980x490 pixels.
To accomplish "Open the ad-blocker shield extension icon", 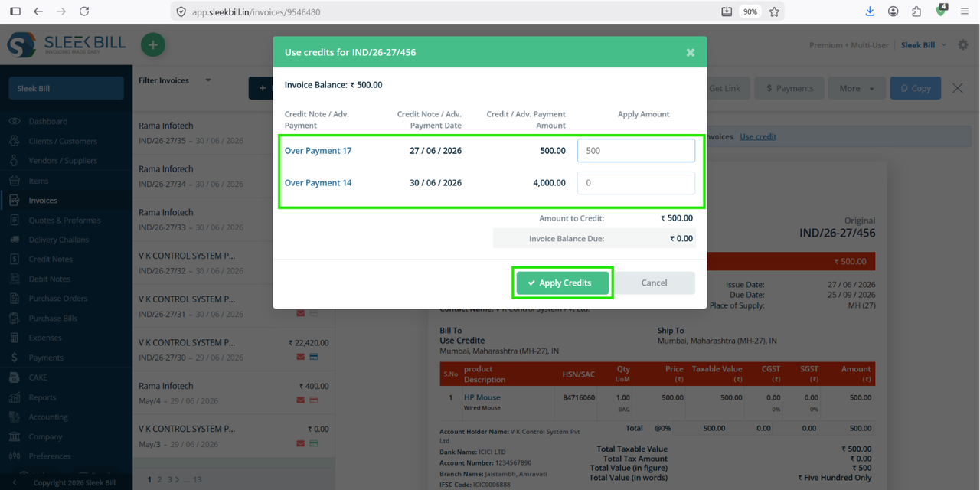I will [x=941, y=11].
